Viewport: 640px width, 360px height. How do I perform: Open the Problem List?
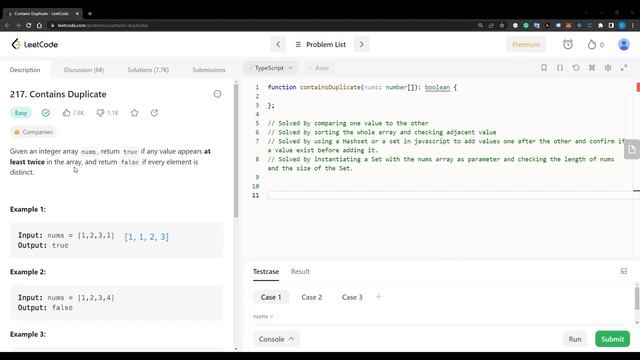pyautogui.click(x=320, y=44)
